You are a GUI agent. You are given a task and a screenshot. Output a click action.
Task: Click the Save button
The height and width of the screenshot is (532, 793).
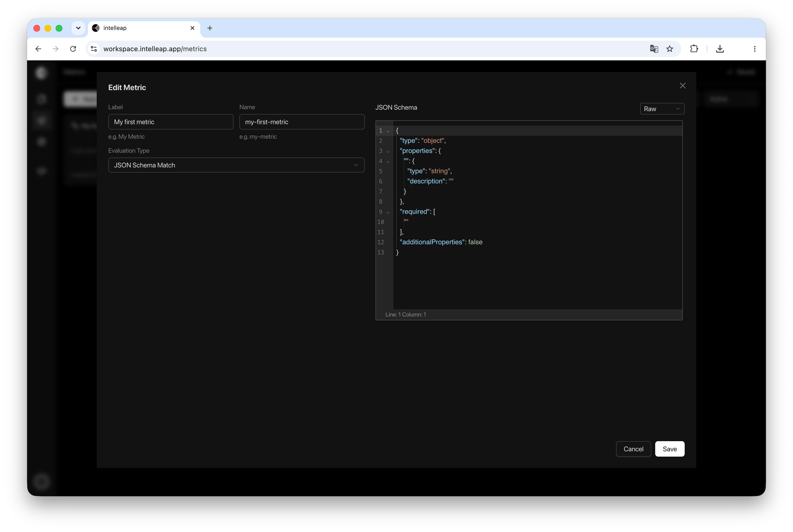coord(669,449)
